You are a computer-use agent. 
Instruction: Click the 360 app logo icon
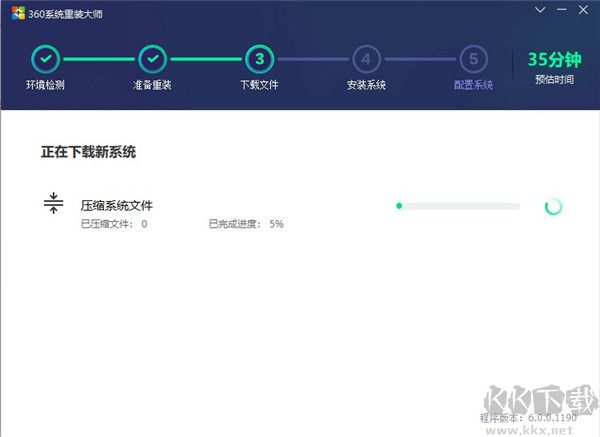pyautogui.click(x=18, y=13)
